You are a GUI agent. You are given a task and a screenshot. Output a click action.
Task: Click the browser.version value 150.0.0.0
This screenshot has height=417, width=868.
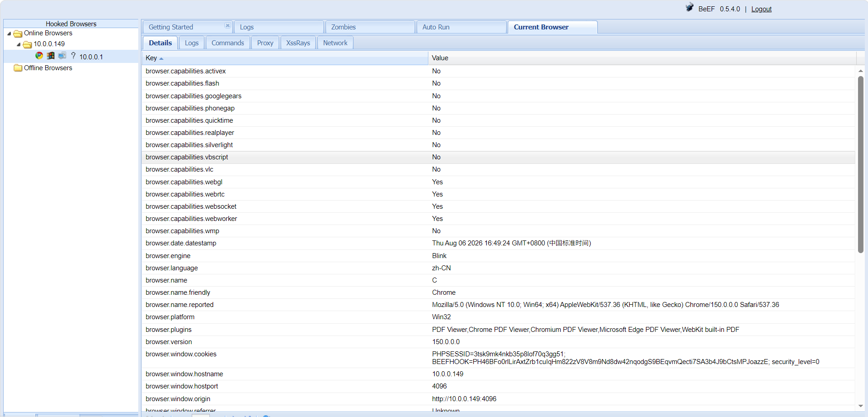446,342
